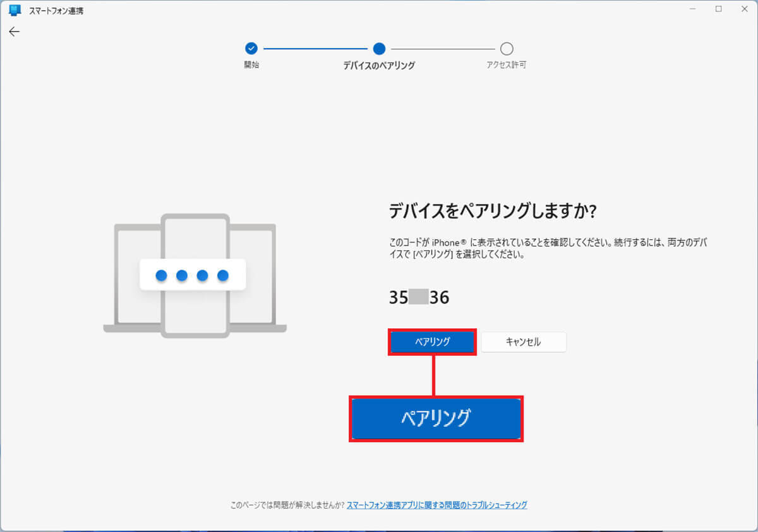Click the text このページでは問題が解決しませんか?
The height and width of the screenshot is (532, 758).
pyautogui.click(x=287, y=505)
